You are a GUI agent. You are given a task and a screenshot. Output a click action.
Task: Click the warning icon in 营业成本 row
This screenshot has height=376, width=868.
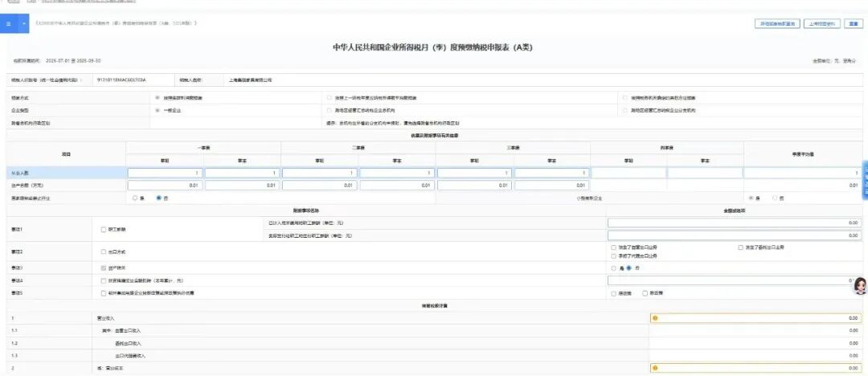(655, 368)
